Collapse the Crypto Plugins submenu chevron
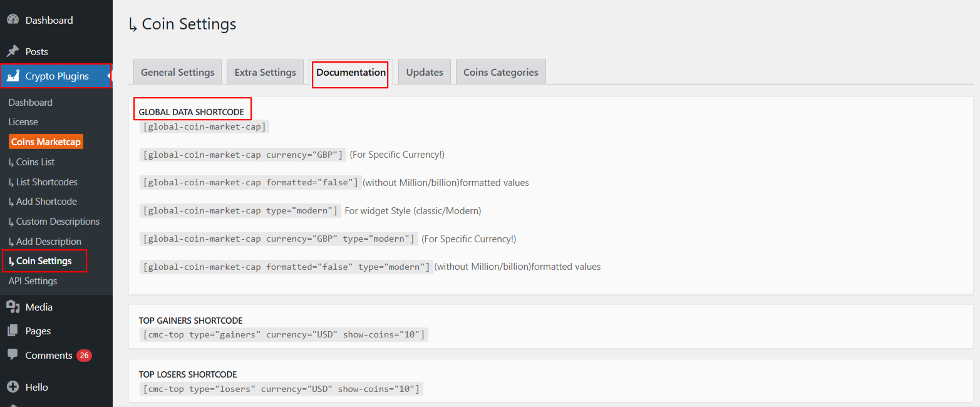The width and height of the screenshot is (980, 407). pos(108,76)
